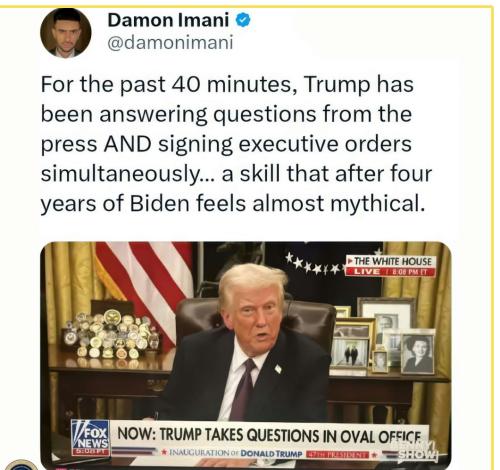Open the @damonimani handle link
Screen dimensions: 500x470
[170, 43]
